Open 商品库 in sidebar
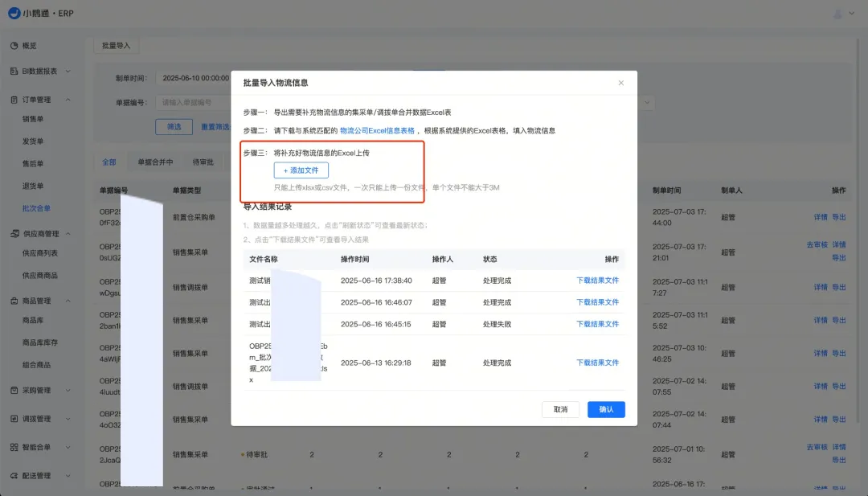The width and height of the screenshot is (868, 496). [x=33, y=321]
